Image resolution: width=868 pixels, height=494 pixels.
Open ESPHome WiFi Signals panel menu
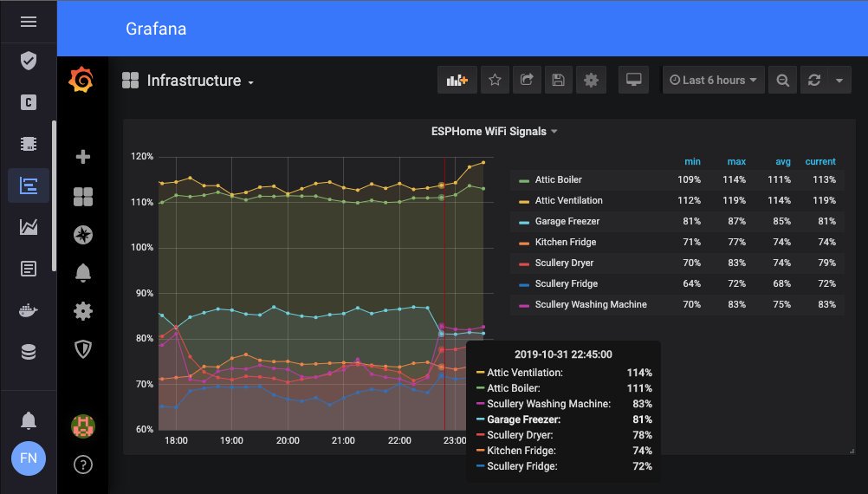pyautogui.click(x=494, y=131)
